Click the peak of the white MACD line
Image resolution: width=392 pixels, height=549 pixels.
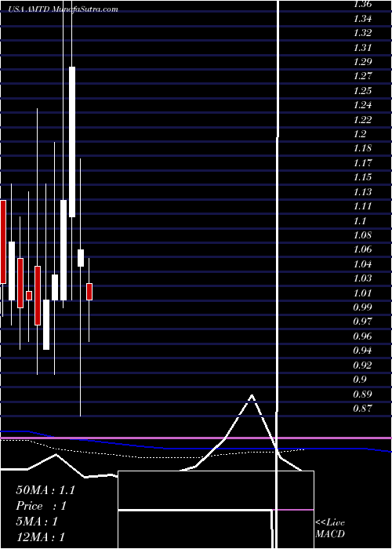252,395
